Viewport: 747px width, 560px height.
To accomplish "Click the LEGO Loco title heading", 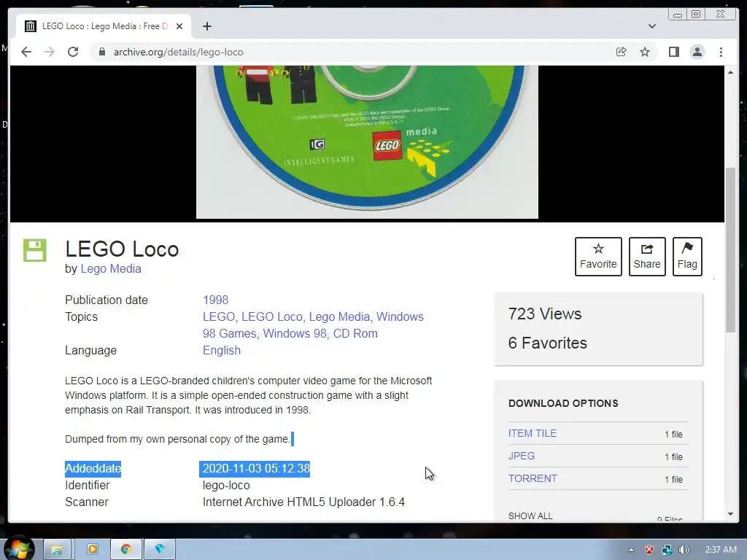I will click(122, 249).
